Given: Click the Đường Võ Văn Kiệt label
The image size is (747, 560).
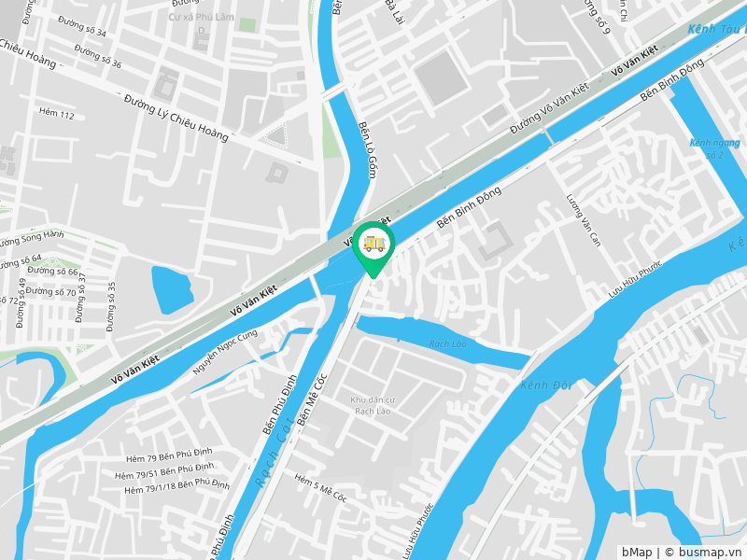Looking at the screenshot, I should point(549,108).
